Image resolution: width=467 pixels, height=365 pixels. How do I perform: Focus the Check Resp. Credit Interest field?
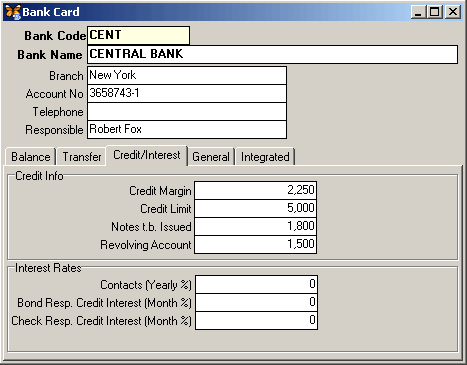click(256, 320)
